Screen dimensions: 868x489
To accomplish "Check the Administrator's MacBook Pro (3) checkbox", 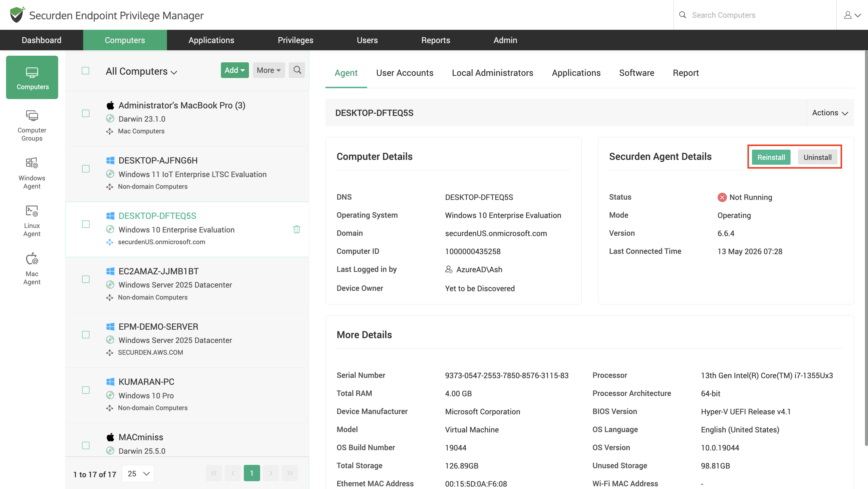I will [x=86, y=114].
